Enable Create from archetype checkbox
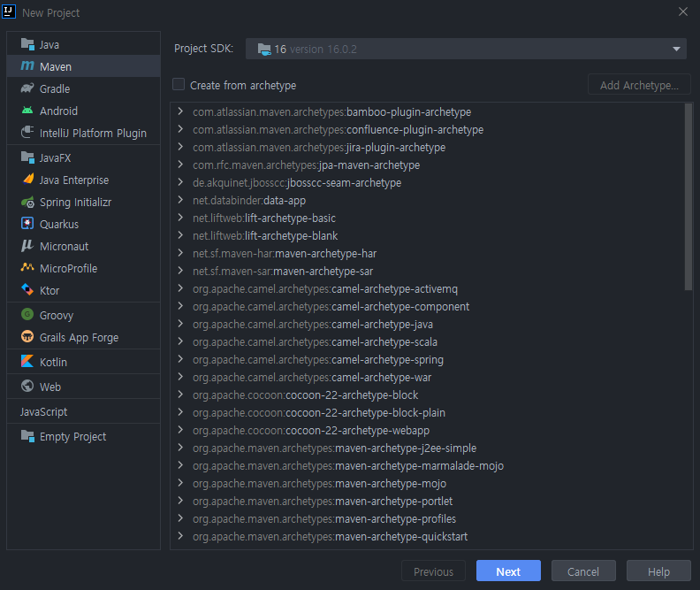700x590 pixels. (179, 84)
